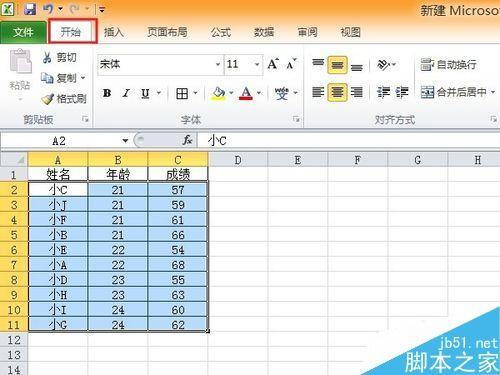Image resolution: width=500 pixels, height=375 pixels.
Task: Click cell containing 成绩
Action: point(178,174)
